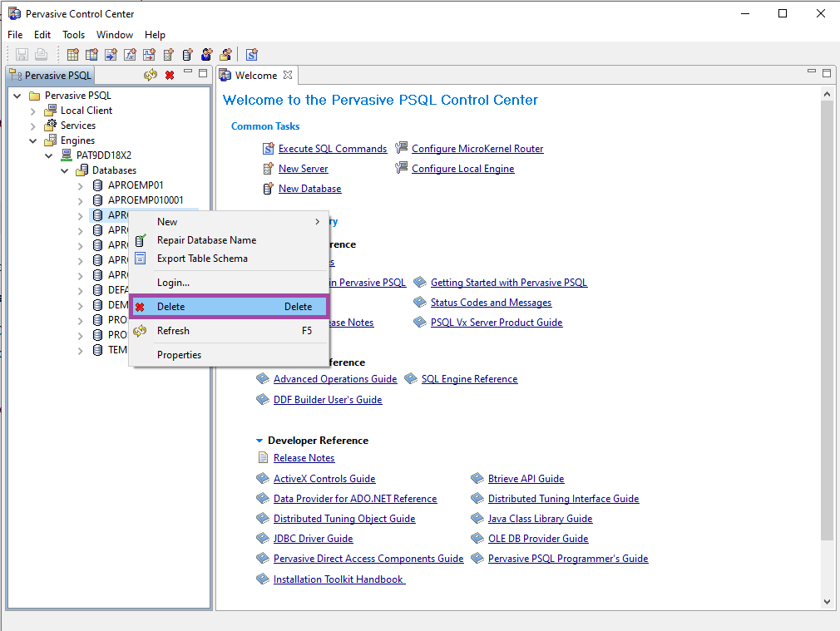This screenshot has height=631, width=840.
Task: Expand the APROEMP010001 database node
Action: point(81,201)
